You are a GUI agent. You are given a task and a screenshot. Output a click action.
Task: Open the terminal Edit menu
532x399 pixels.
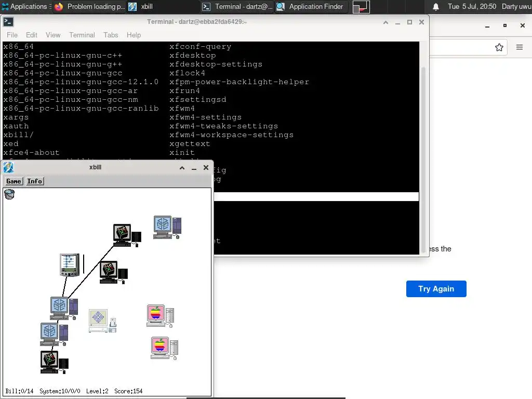[32, 35]
